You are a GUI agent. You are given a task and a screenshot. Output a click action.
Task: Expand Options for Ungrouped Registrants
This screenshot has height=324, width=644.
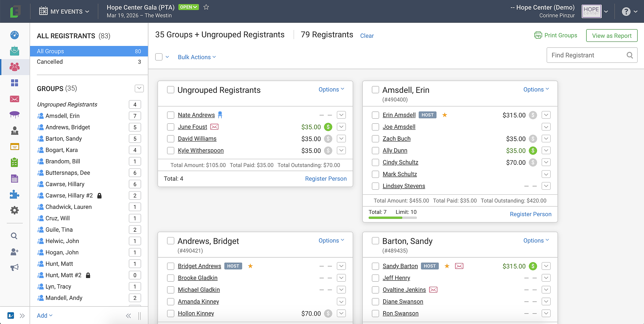pyautogui.click(x=331, y=89)
